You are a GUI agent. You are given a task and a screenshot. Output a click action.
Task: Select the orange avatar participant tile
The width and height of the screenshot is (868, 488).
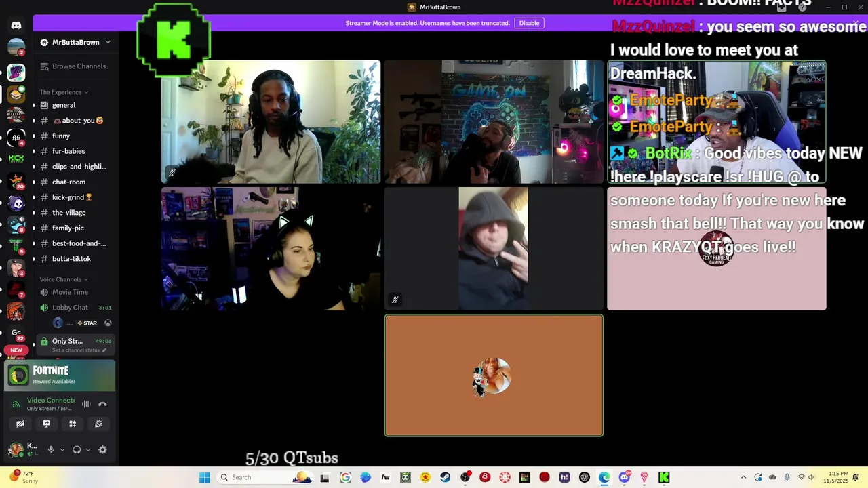[x=494, y=375]
